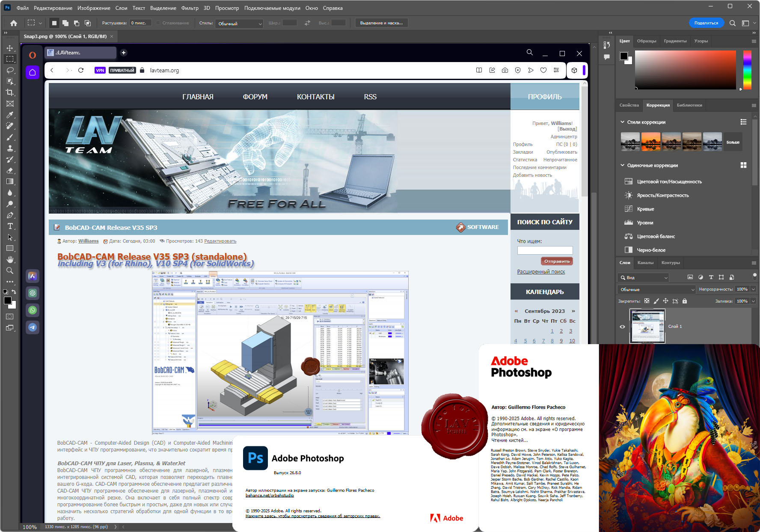Add Яркость/Контрастность adjustment

[662, 195]
